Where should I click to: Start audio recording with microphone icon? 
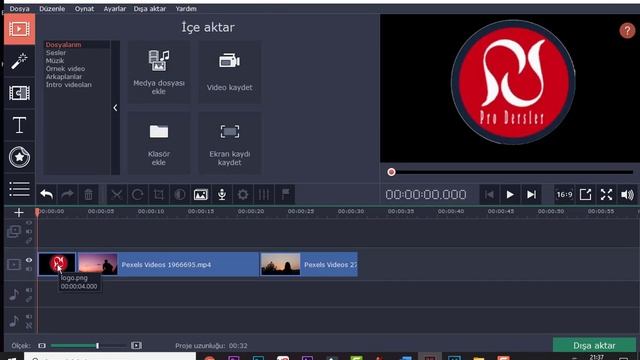coord(222,194)
